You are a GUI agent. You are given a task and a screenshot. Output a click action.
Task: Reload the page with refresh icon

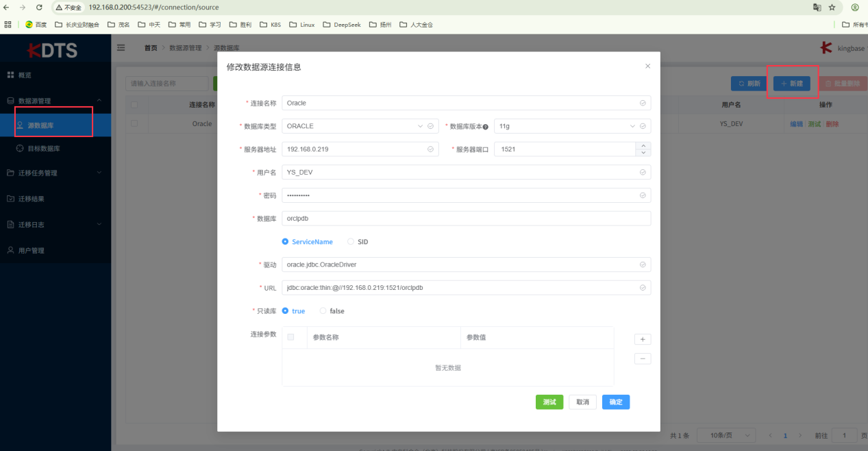38,8
